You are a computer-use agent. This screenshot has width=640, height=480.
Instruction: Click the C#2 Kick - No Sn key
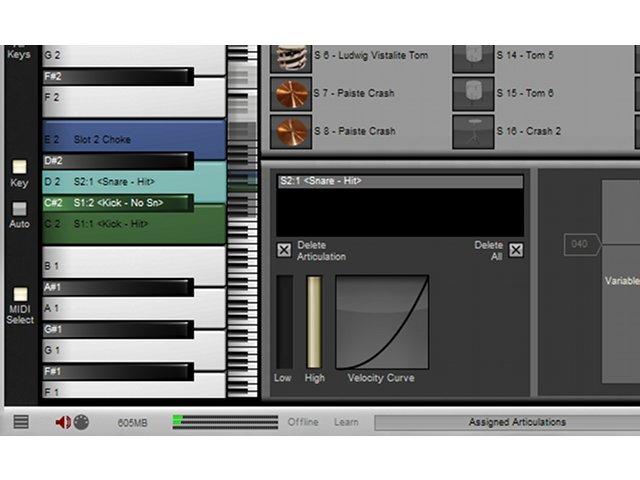click(118, 203)
